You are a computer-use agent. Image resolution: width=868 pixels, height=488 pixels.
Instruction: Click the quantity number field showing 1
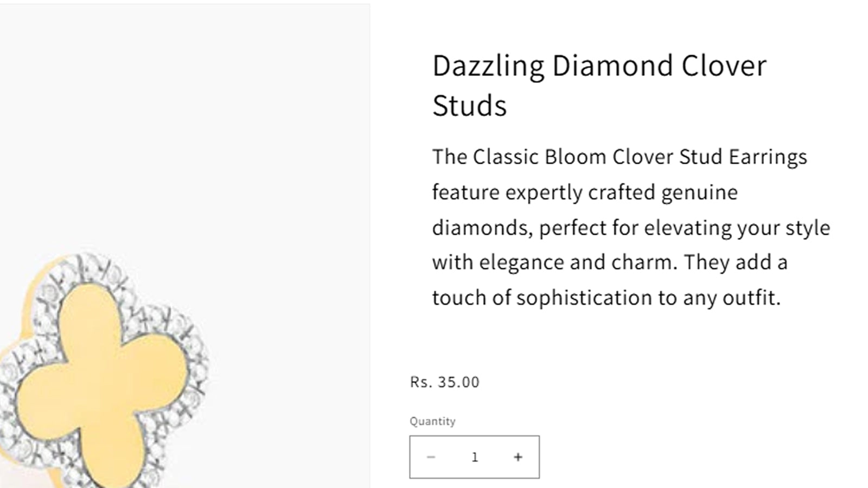[x=475, y=457]
